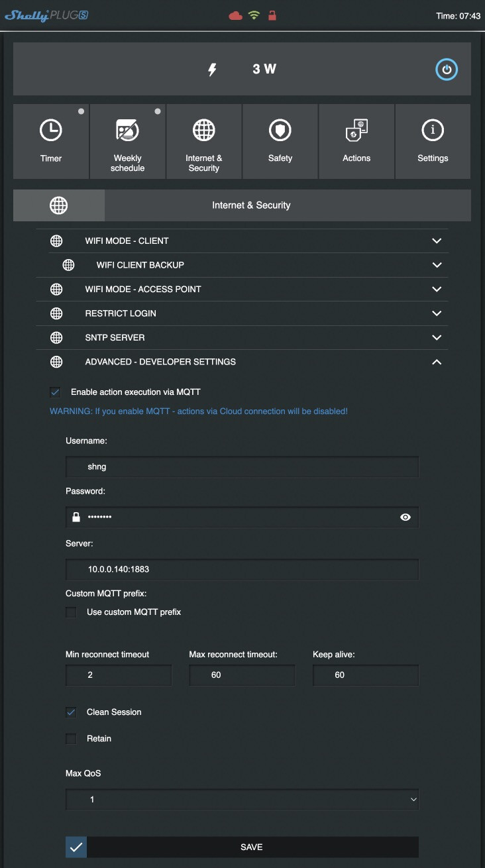Enable the Retain checkbox
This screenshot has height=868, width=485.
(x=72, y=739)
